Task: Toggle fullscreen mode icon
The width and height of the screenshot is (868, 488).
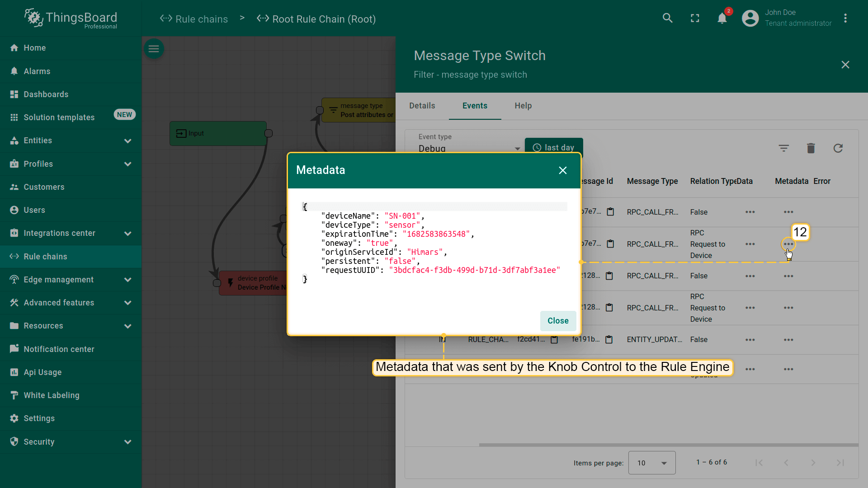Action: click(695, 19)
